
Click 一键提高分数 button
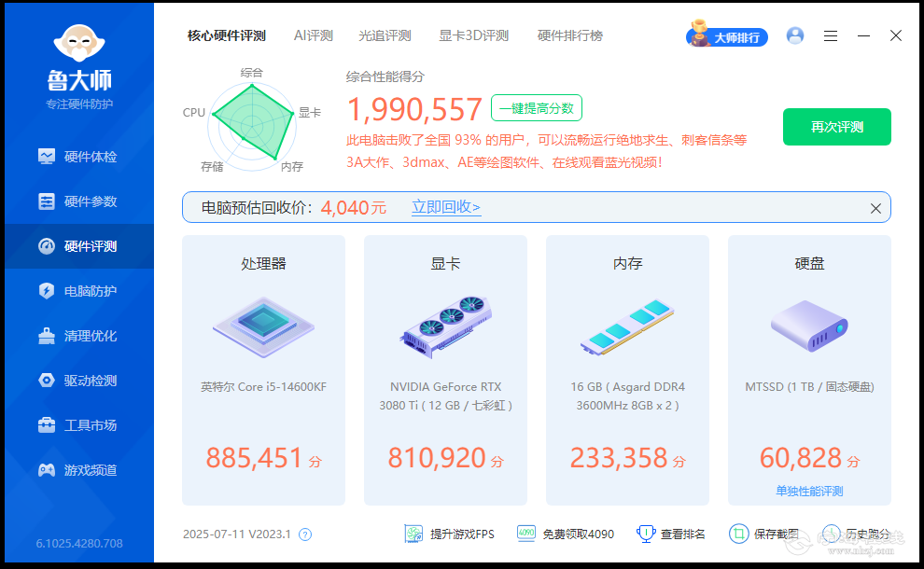537,108
